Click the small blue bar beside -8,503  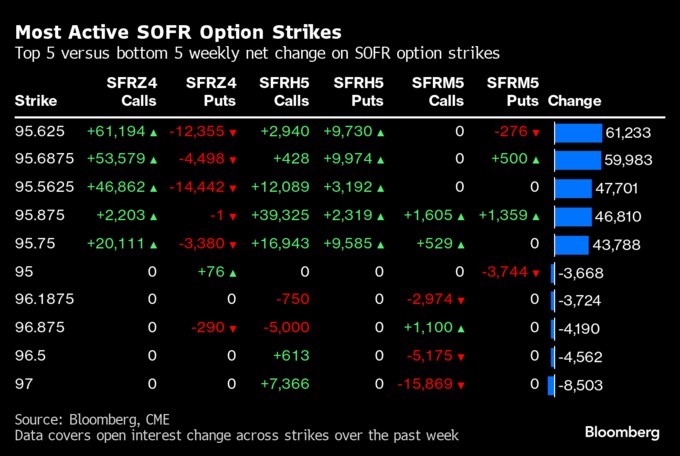point(551,385)
